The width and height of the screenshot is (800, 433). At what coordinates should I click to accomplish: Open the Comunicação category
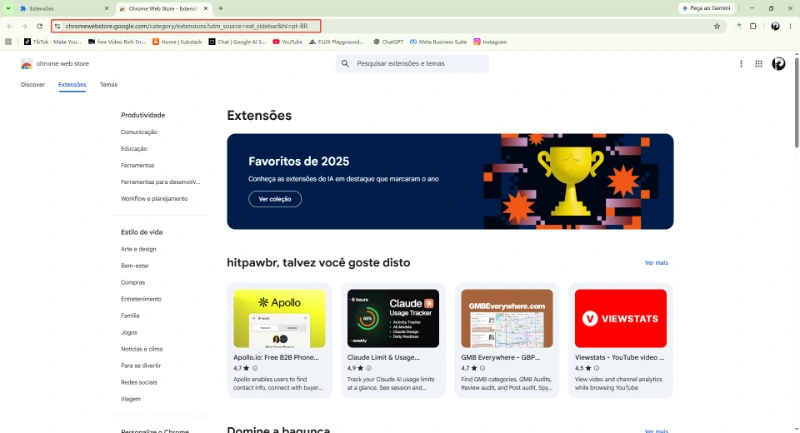coord(139,132)
